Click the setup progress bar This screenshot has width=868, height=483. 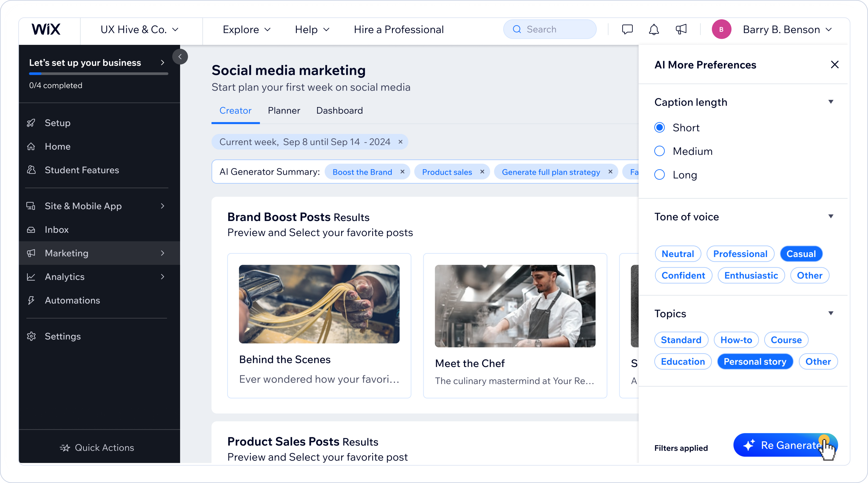point(98,73)
